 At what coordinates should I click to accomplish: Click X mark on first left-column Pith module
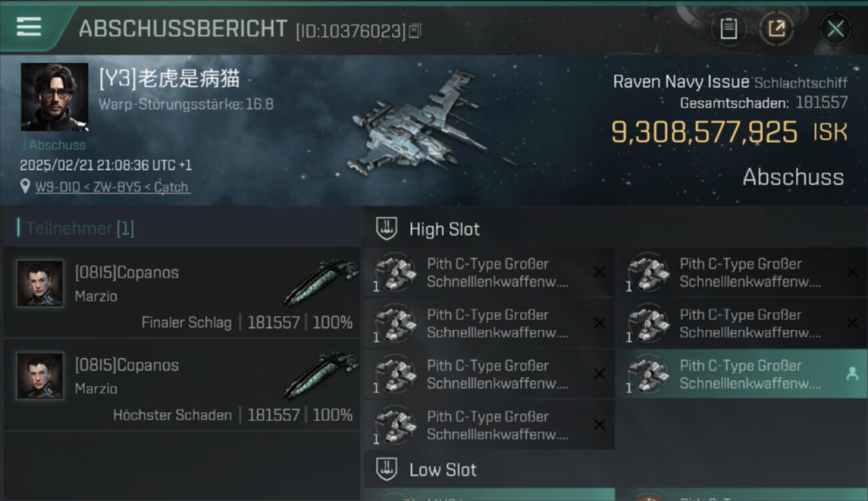tap(600, 272)
